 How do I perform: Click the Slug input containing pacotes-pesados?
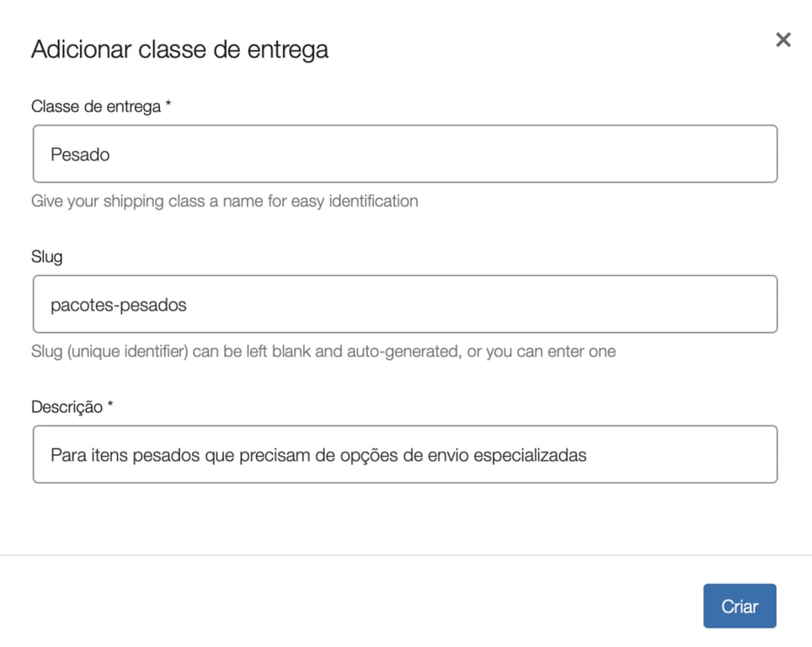[404, 304]
